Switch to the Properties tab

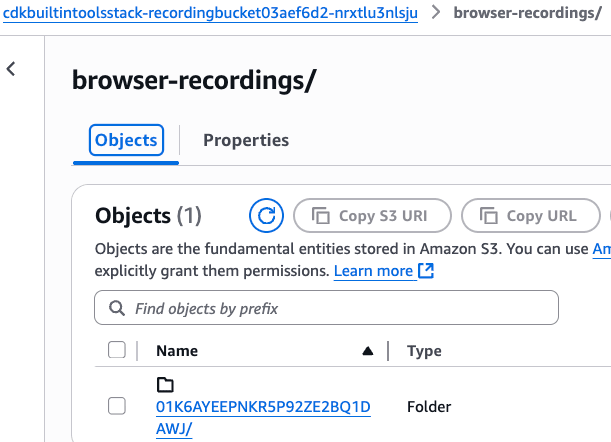pos(246,140)
